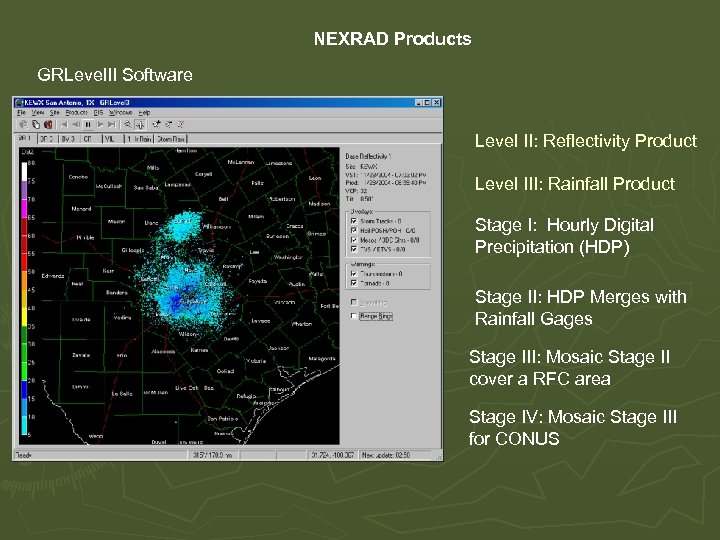Open the File menu
Image resolution: width=720 pixels, height=540 pixels.
[21, 112]
